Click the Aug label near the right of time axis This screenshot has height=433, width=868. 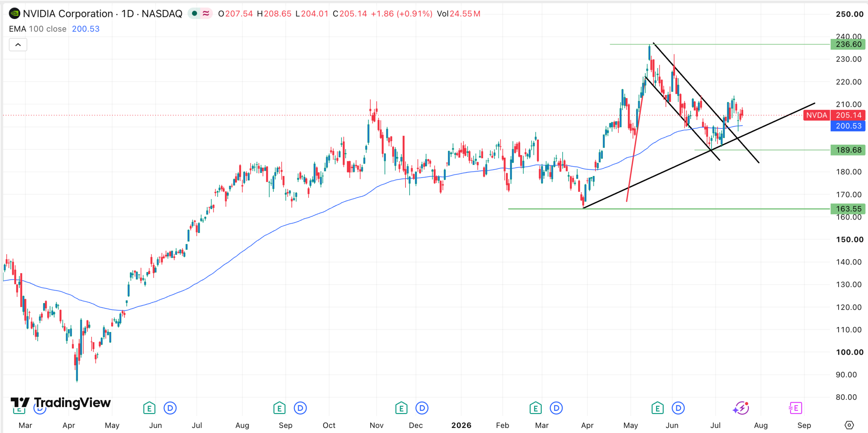tap(761, 425)
